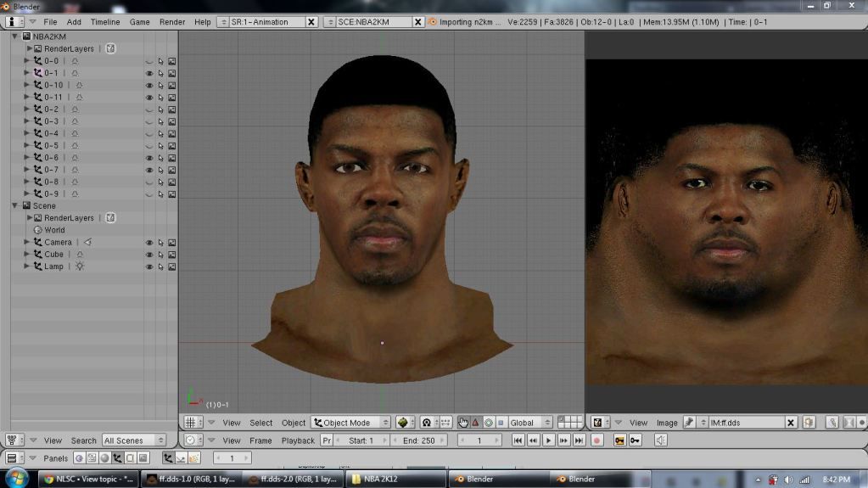The height and width of the screenshot is (488, 868).
Task: Toggle visibility eye for object 0-1
Action: (149, 73)
